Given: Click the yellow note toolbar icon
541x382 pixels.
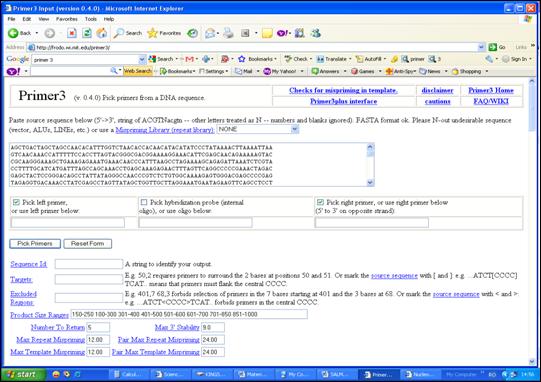Looking at the screenshot, I should [x=267, y=33].
